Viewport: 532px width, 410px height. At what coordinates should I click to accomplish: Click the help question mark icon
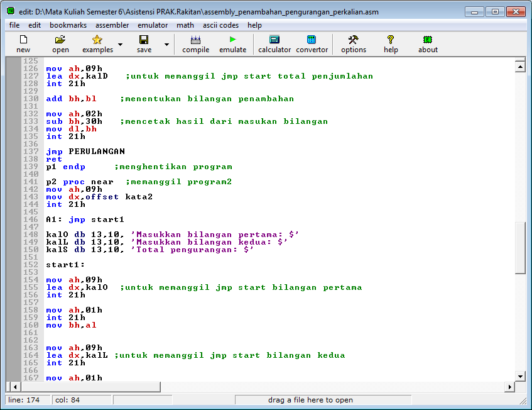pos(391,40)
